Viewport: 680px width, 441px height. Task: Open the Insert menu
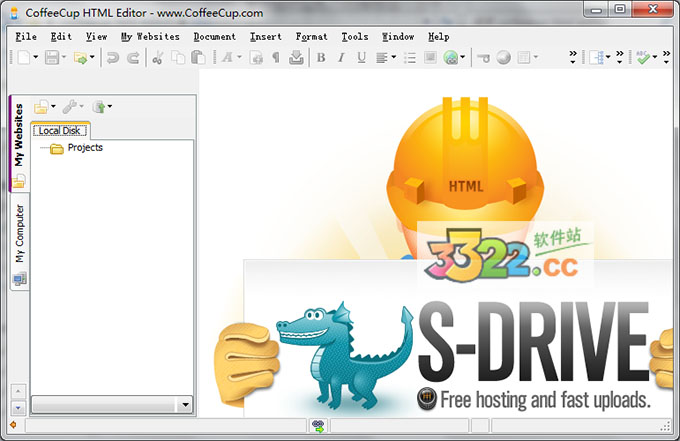265,36
